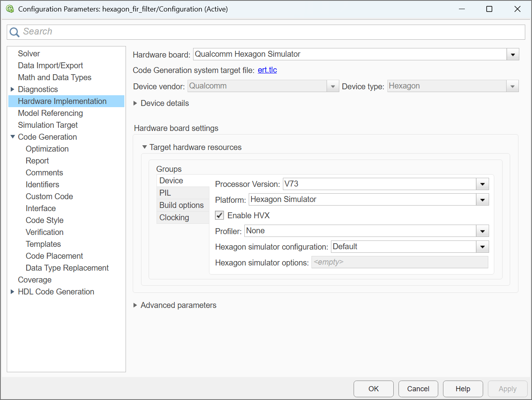Select the Build options group tab

pyautogui.click(x=183, y=205)
